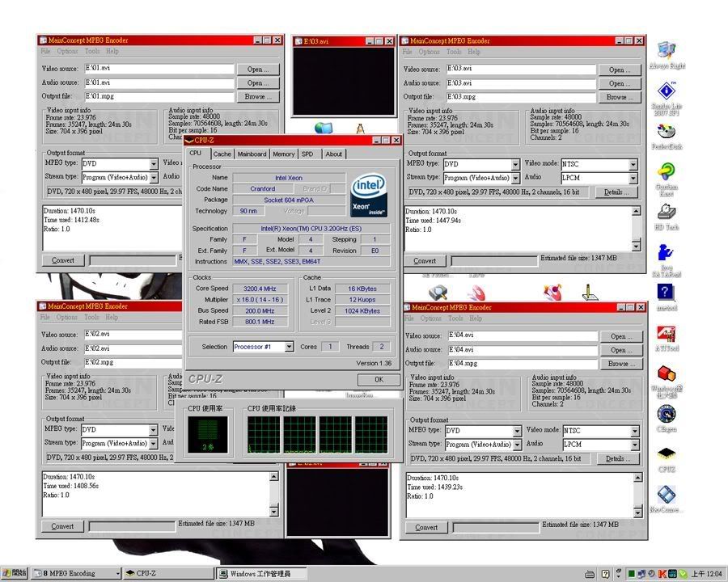
Task: Click the question mark help icon on taskbar
Action: click(x=605, y=574)
